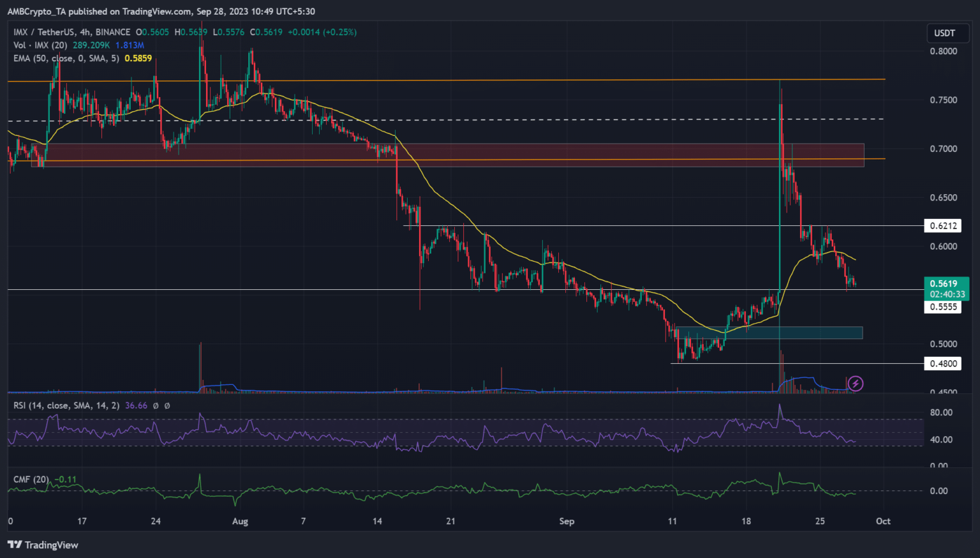Click the purple lightning bolt event icon
Image resolution: width=980 pixels, height=558 pixels.
[855, 383]
